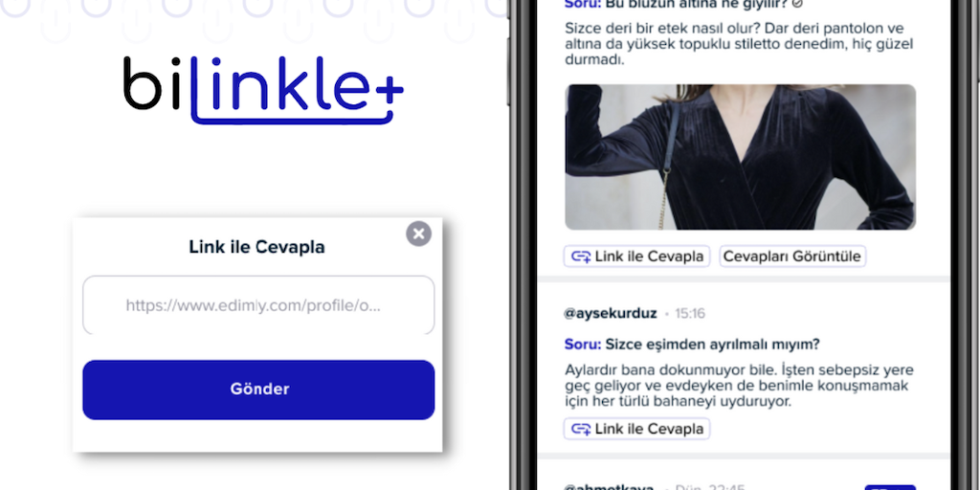980x490 pixels.
Task: Open the question "Bu bluzun altına ne giyilir?"
Action: pyautogui.click(x=697, y=3)
